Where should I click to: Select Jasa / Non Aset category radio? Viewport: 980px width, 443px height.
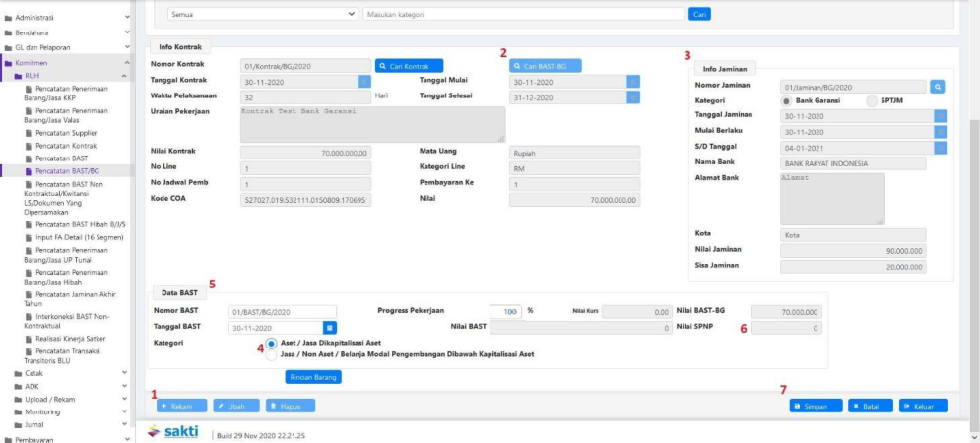271,354
